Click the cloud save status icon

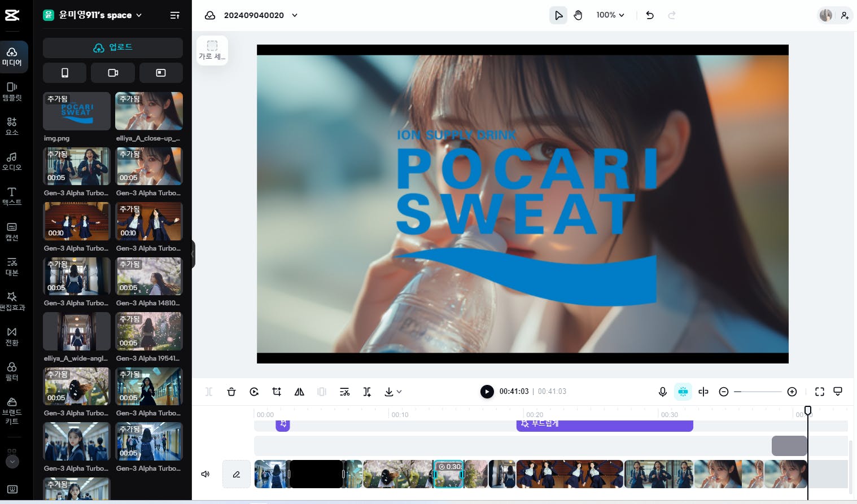point(210,15)
